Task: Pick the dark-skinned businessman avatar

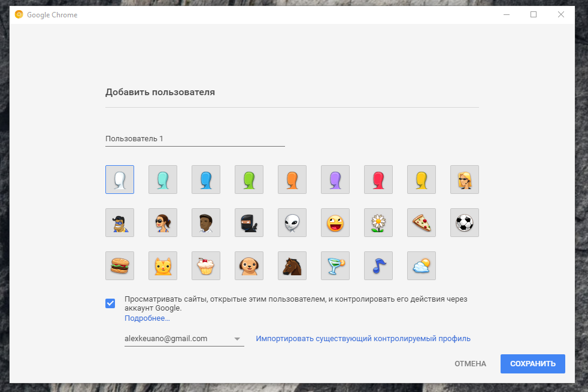Action: 206,223
